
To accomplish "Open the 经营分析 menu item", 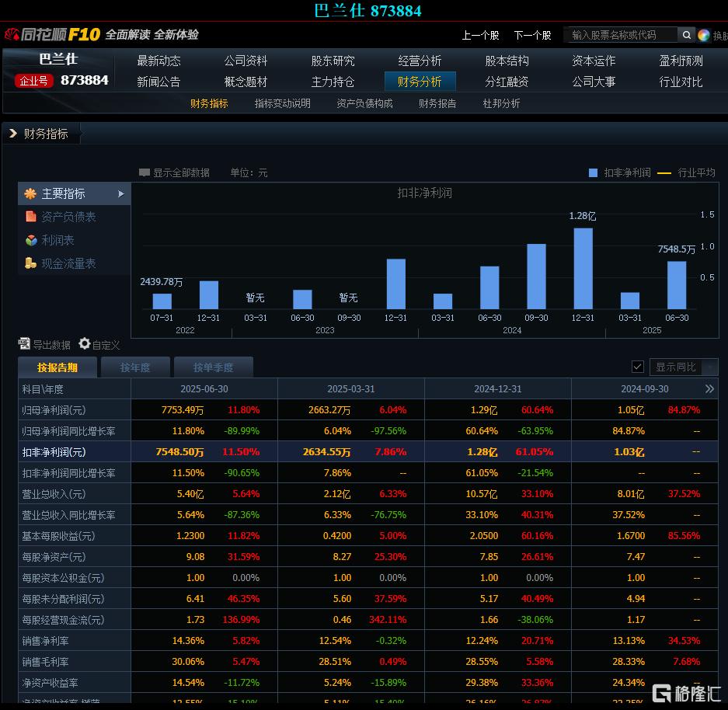I will pyautogui.click(x=420, y=61).
